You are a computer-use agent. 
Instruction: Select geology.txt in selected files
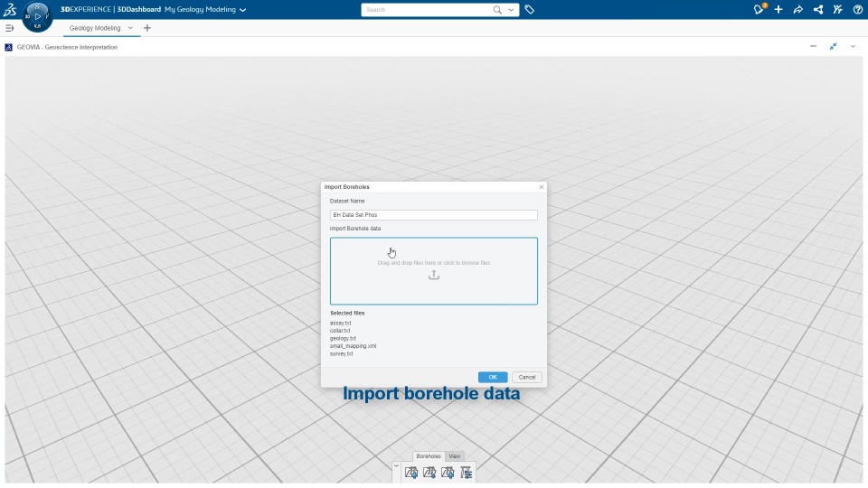click(343, 339)
